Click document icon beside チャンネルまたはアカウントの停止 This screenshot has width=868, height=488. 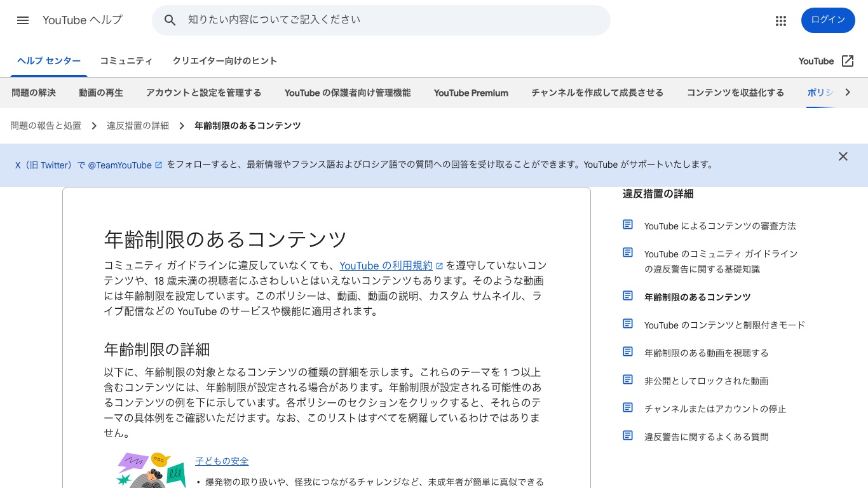tap(628, 408)
